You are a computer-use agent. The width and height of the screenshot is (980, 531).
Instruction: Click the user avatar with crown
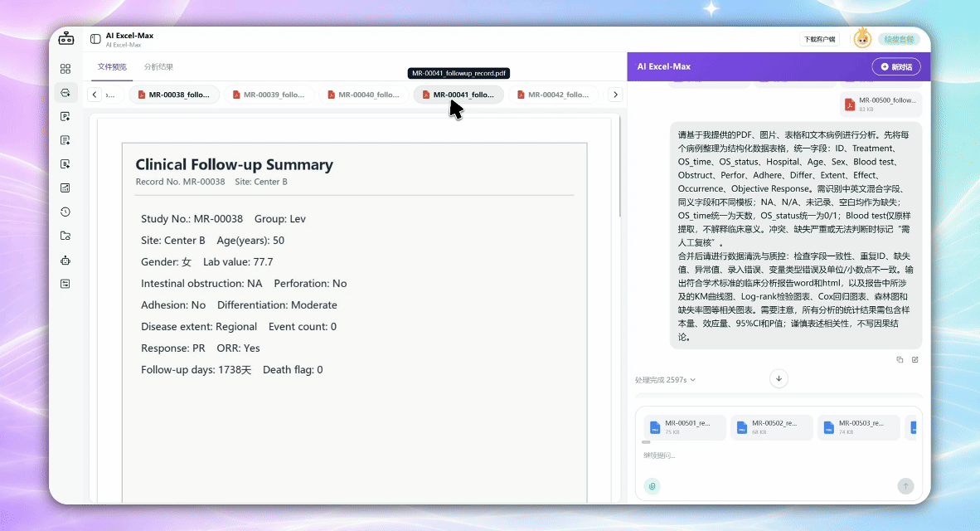click(862, 39)
